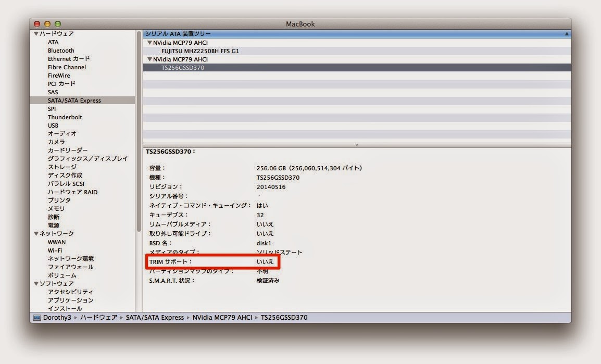Select USB in the sidebar
The image size is (601, 364).
pyautogui.click(x=53, y=125)
